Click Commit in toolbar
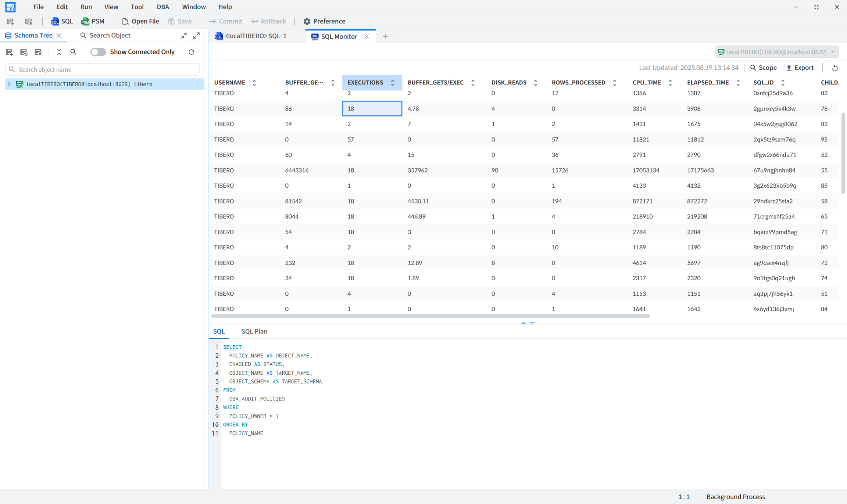 pos(225,21)
